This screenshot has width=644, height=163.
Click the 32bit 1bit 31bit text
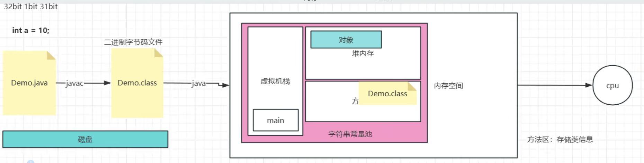click(31, 7)
